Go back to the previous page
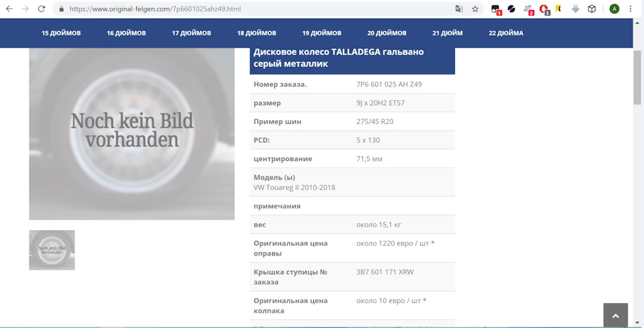Screen dimensions: 644x328 [9, 9]
